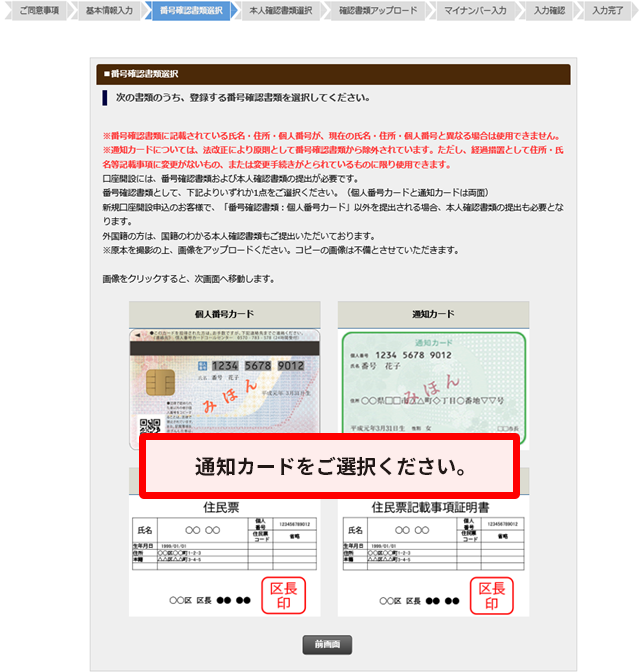Click the 次の書類のうち instruction line
Viewport: 640px width, 672px height.
coord(243,98)
